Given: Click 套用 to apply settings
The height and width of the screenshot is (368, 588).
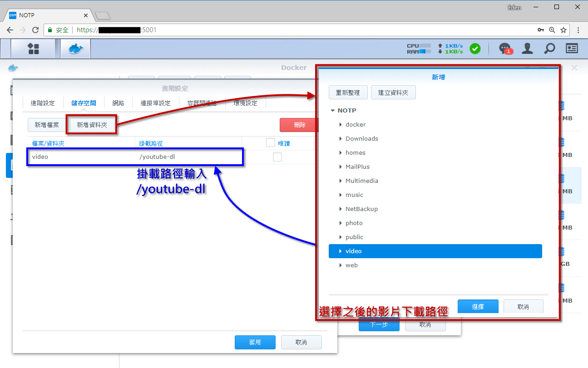Looking at the screenshot, I should 255,342.
